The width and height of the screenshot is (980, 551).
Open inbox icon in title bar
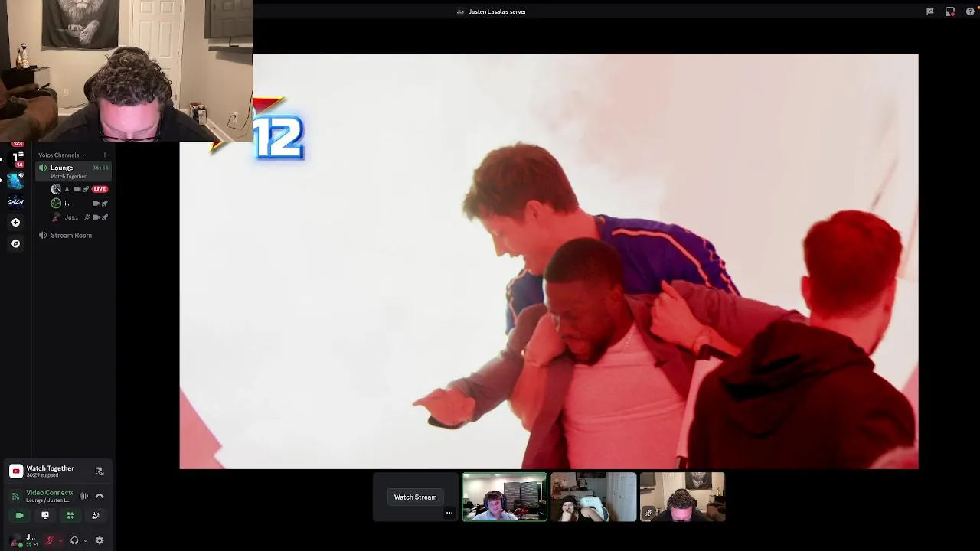950,11
